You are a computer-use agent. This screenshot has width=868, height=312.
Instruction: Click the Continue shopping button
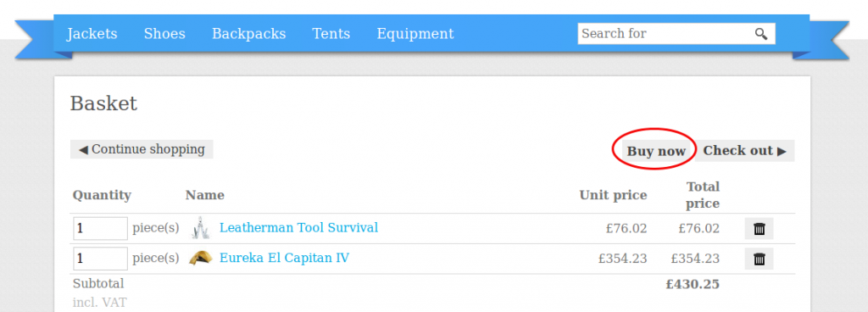[142, 149]
